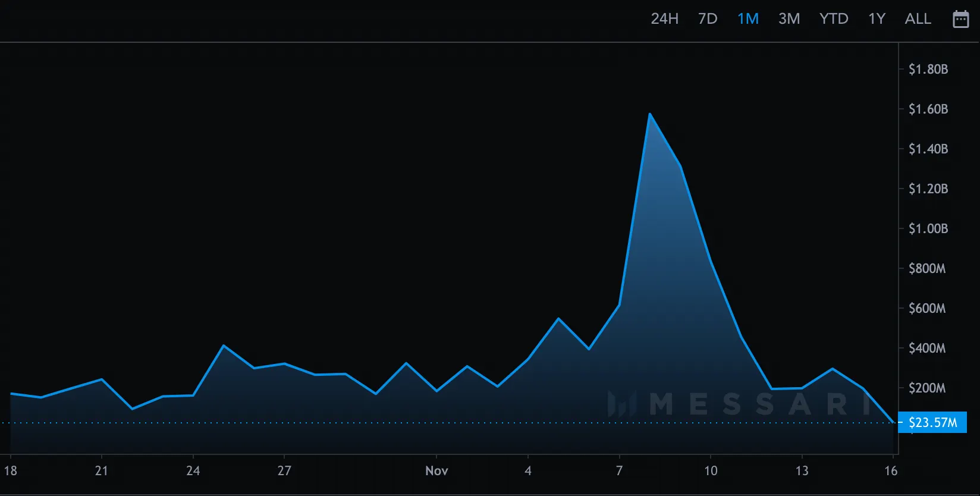Viewport: 980px width, 496px height.
Task: Switch chart to YTD range
Action: (x=833, y=19)
